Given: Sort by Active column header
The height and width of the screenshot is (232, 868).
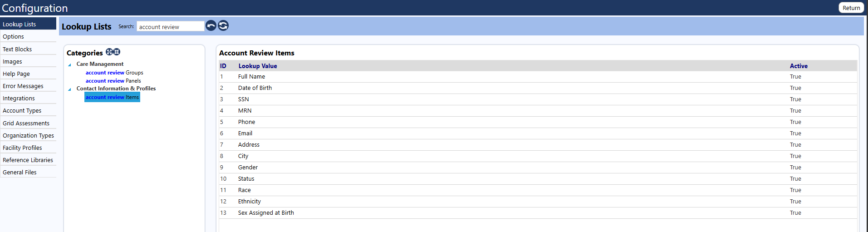Looking at the screenshot, I should (799, 66).
